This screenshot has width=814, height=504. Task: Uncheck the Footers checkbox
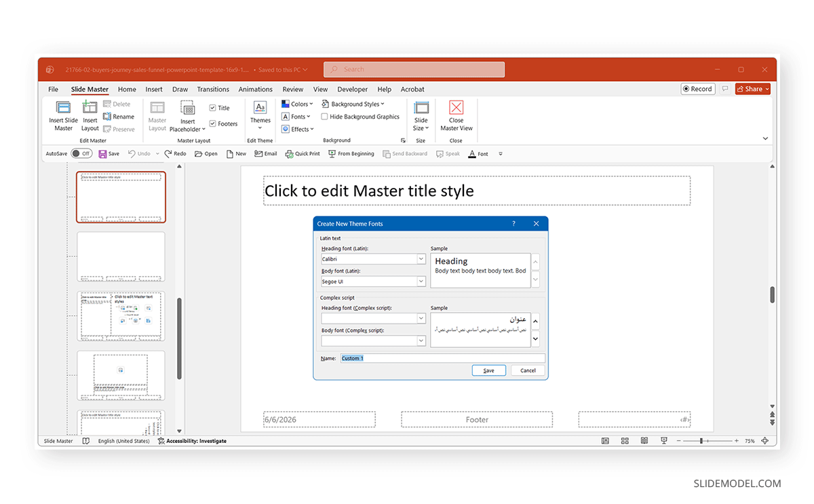click(212, 123)
